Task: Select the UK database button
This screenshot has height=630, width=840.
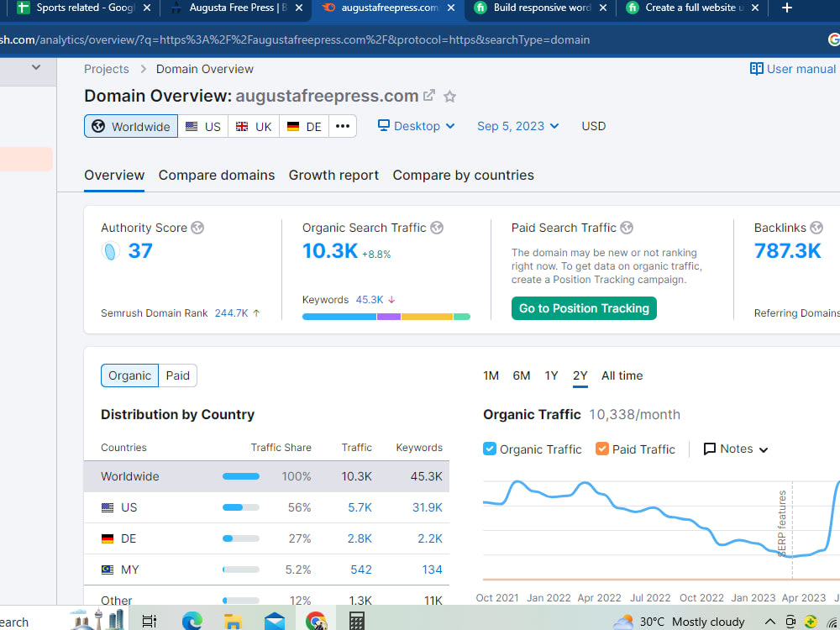Action: click(254, 127)
